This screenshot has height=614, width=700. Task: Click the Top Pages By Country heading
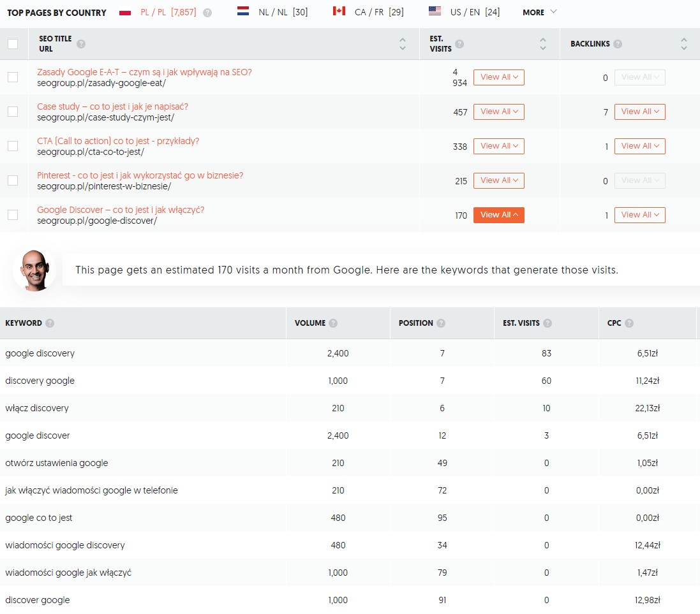coord(57,13)
